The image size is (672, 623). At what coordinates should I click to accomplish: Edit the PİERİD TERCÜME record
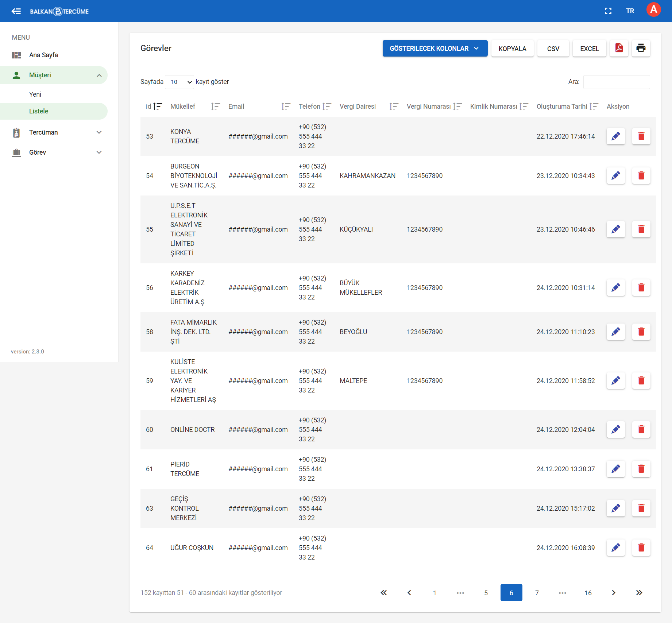click(615, 469)
